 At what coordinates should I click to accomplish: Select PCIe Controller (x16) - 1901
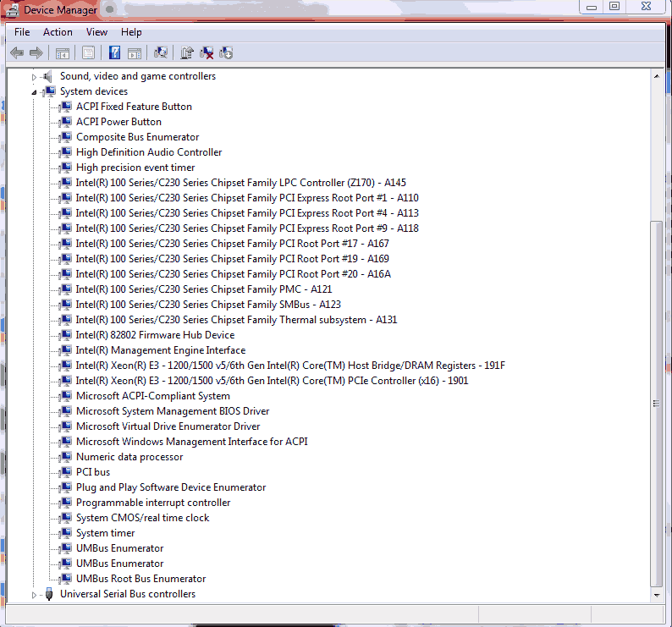pyautogui.click(x=272, y=381)
